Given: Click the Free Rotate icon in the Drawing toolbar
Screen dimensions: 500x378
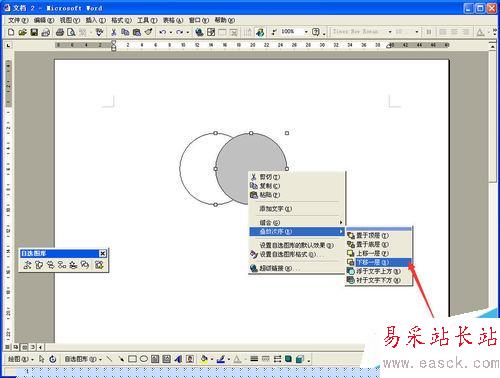Looking at the screenshot, I should coord(53,359).
